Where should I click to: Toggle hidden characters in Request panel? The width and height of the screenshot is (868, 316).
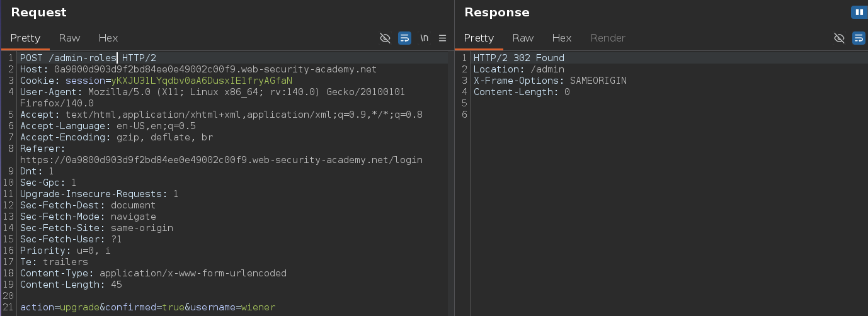pyautogui.click(x=385, y=38)
